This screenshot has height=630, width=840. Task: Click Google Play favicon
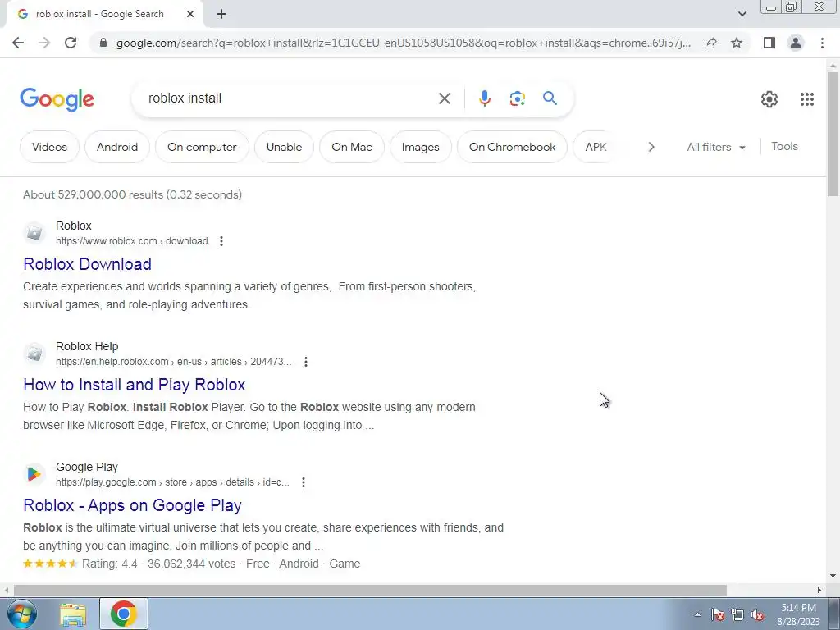[x=34, y=474]
